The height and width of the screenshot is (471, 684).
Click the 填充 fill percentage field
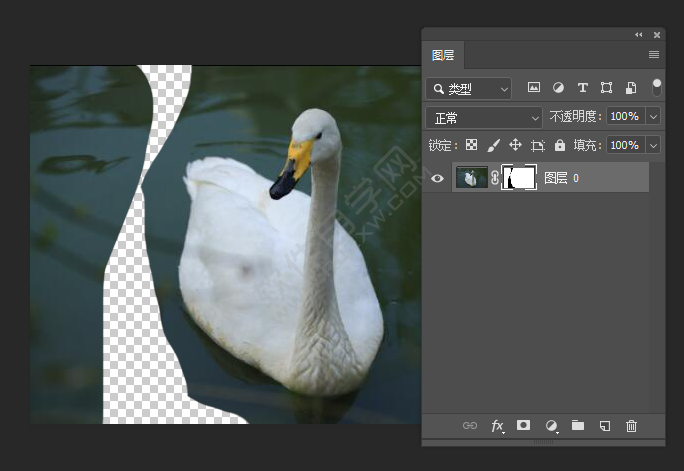click(x=625, y=145)
